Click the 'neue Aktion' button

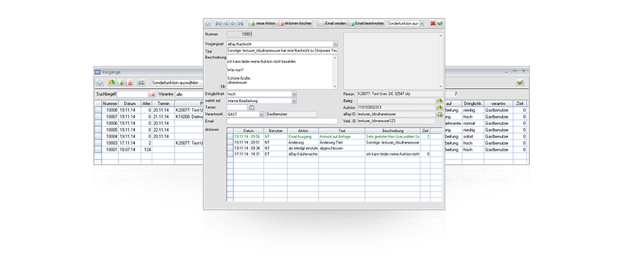coord(263,24)
